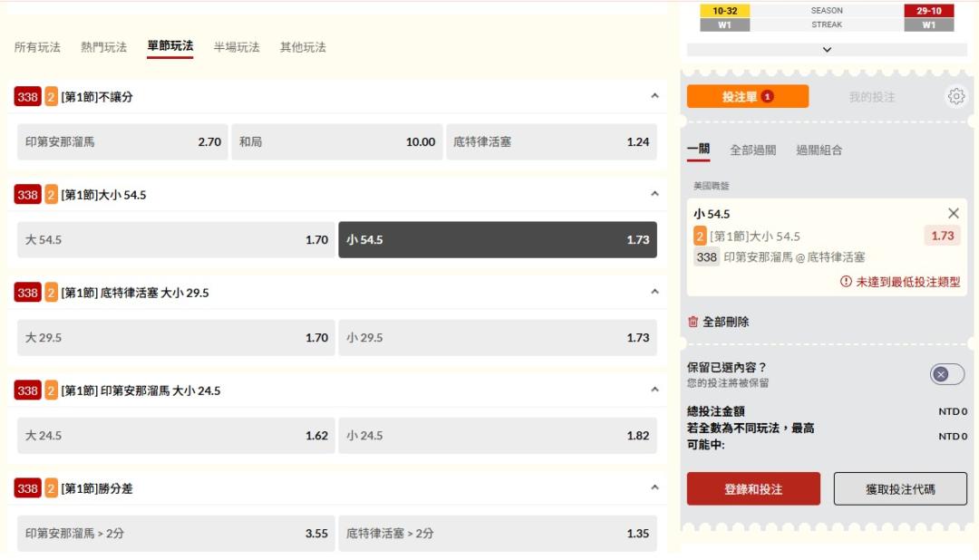Deselect the highlighted 小 54.5 odds option
Viewport: 979px width, 560px height.
(x=497, y=240)
